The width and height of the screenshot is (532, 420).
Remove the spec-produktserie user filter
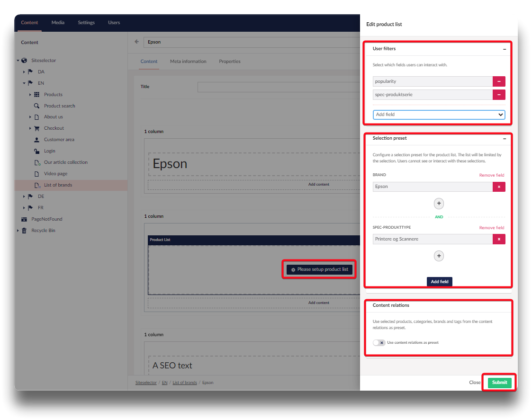click(x=499, y=95)
